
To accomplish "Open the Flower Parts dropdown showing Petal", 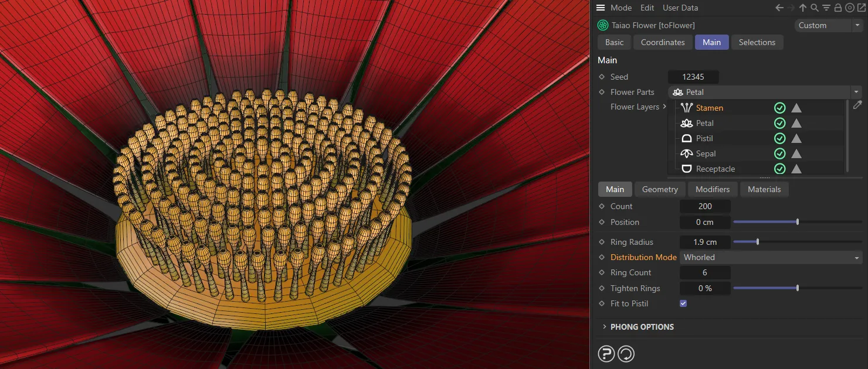I will point(762,92).
